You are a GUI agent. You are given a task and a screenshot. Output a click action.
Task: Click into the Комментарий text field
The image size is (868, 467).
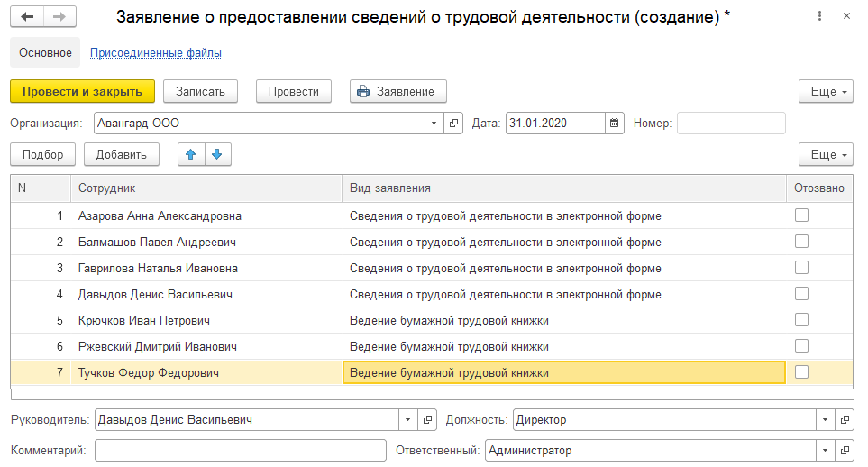[x=240, y=451]
